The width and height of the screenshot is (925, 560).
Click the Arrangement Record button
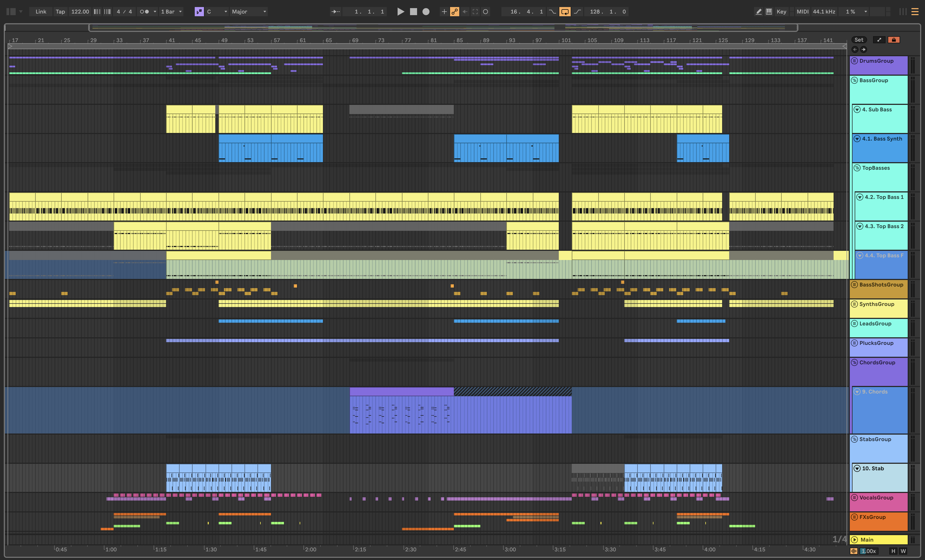tap(426, 12)
